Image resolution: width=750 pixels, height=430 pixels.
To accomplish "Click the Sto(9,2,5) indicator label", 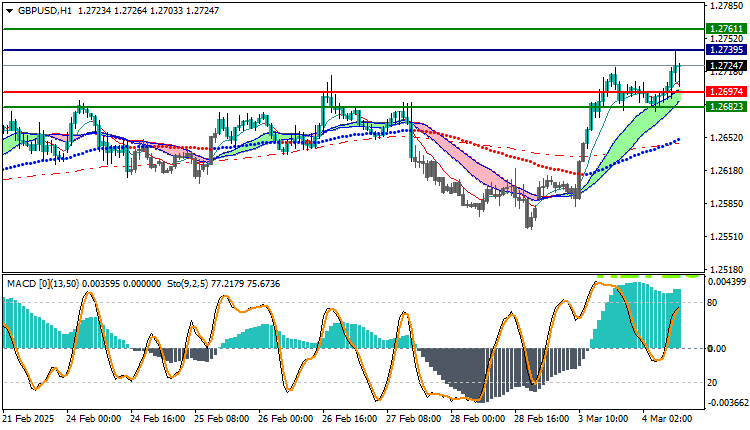I will (x=188, y=284).
